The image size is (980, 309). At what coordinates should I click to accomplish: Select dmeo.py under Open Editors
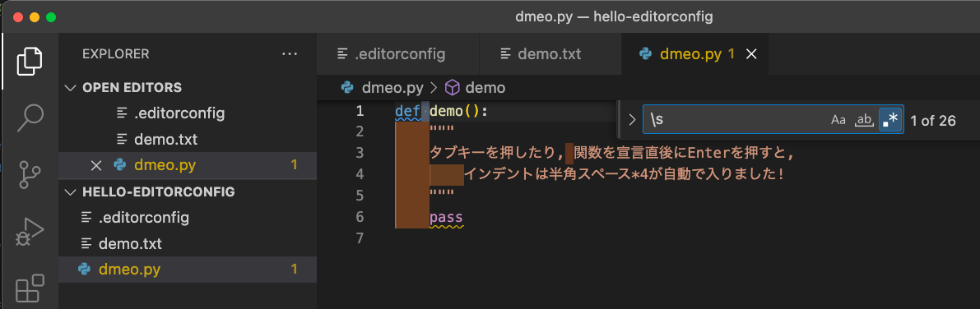point(188,165)
